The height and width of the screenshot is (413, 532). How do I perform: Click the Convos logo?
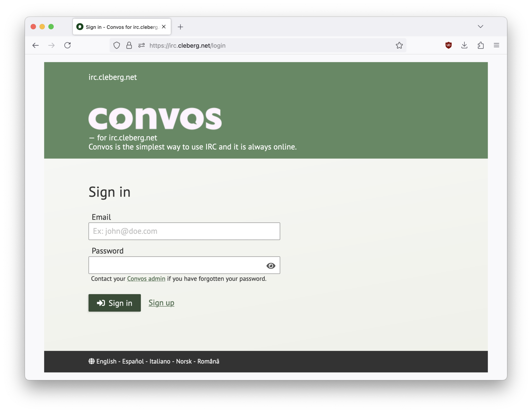click(x=154, y=118)
